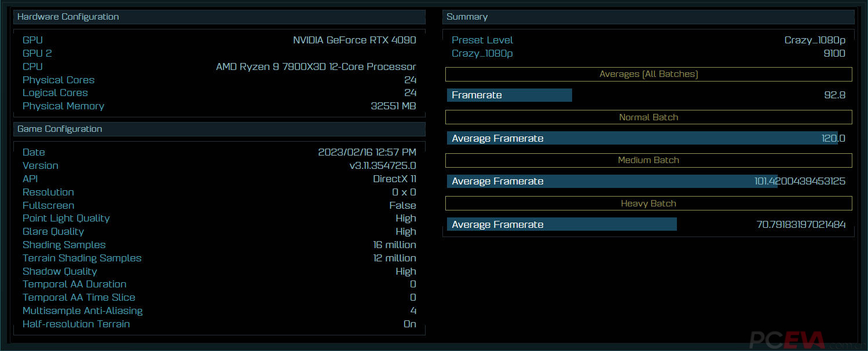Click the Normal Batch Average Framerate bar
This screenshot has width=868, height=351.
642,138
